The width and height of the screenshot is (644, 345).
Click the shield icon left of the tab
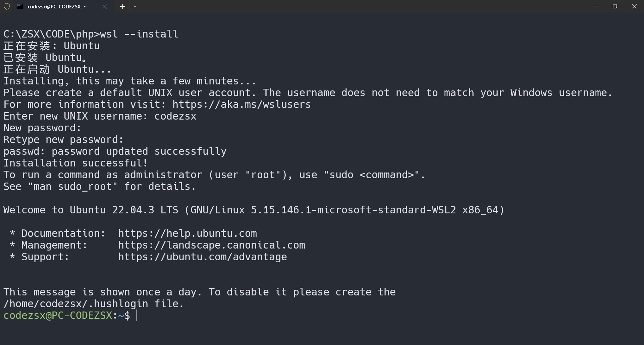(7, 6)
